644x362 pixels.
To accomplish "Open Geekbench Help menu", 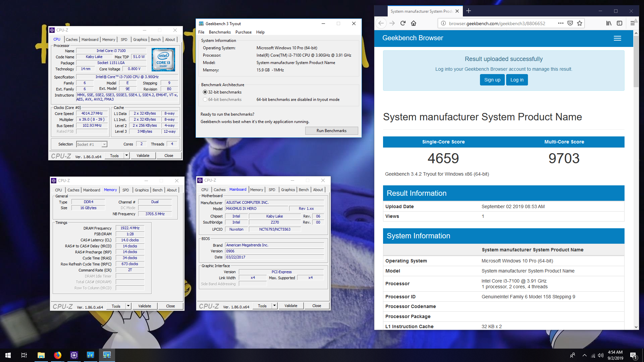I will click(260, 32).
